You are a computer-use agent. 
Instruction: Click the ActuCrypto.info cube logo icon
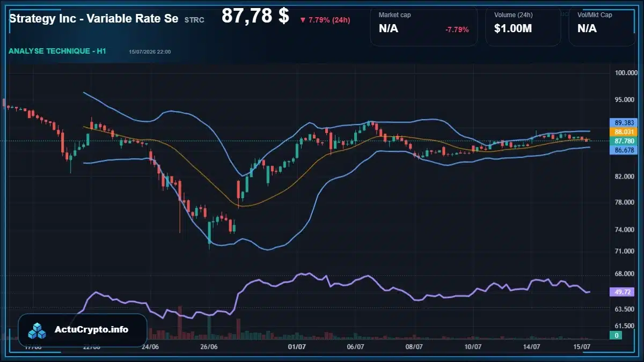click(38, 330)
